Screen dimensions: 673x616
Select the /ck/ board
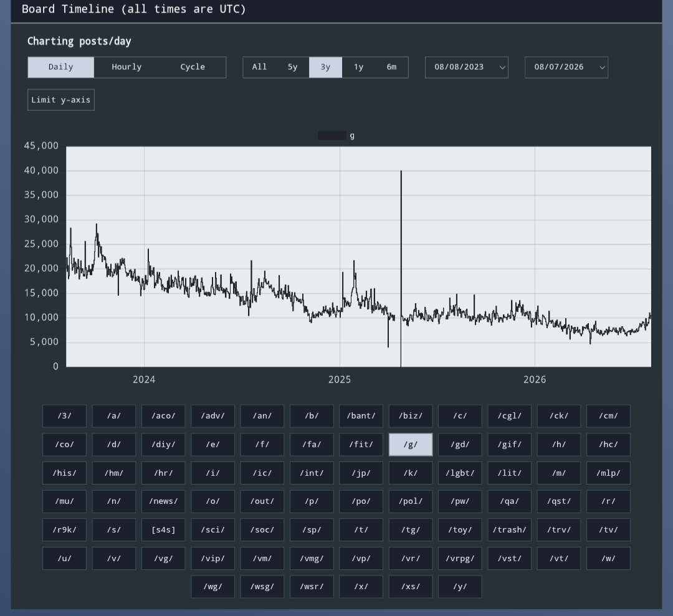tap(559, 416)
